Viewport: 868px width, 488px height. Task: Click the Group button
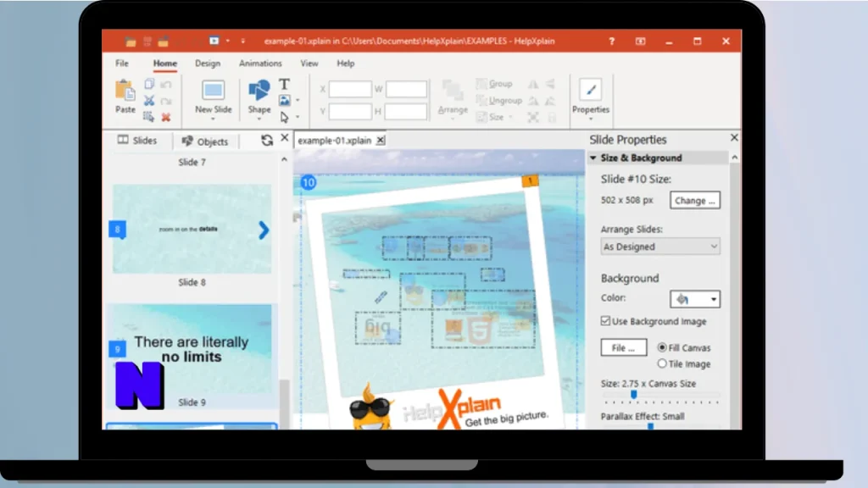pyautogui.click(x=494, y=84)
